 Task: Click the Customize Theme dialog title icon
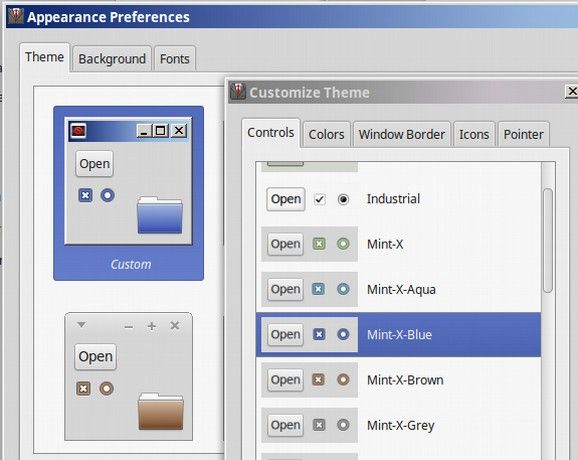(238, 91)
